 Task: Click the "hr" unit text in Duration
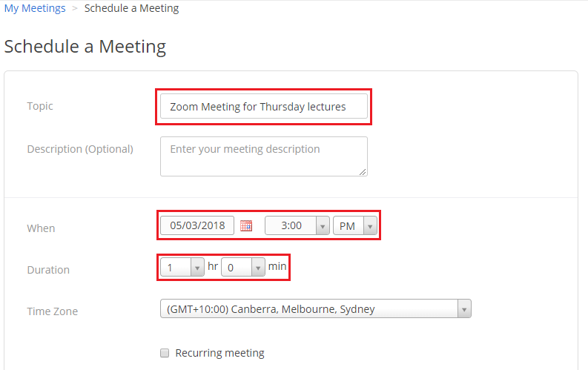pyautogui.click(x=213, y=266)
